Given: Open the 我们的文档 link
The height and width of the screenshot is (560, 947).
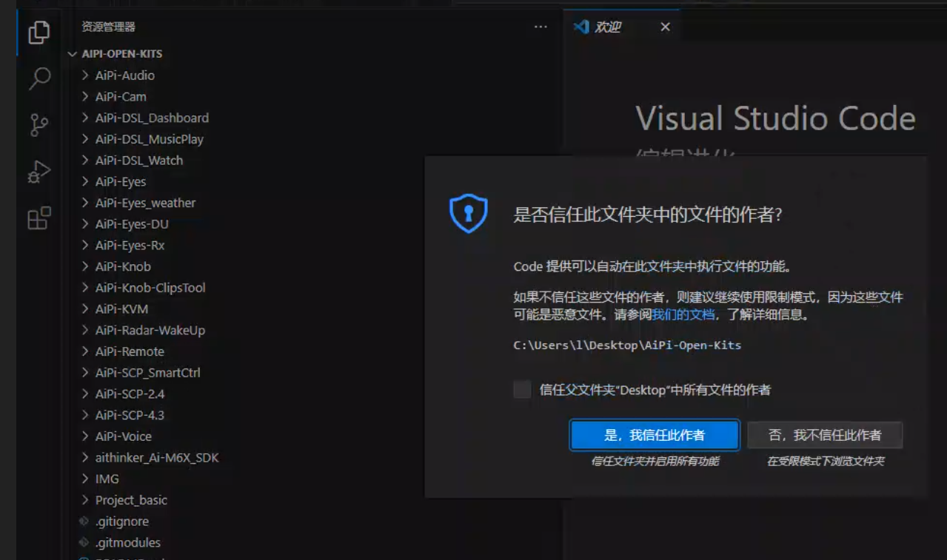Looking at the screenshot, I should [683, 314].
